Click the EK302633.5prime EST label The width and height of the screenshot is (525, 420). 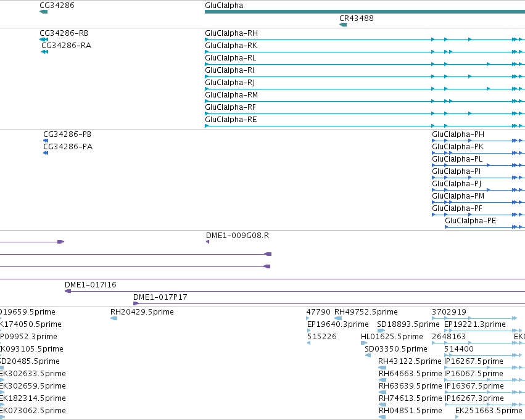coord(33,374)
